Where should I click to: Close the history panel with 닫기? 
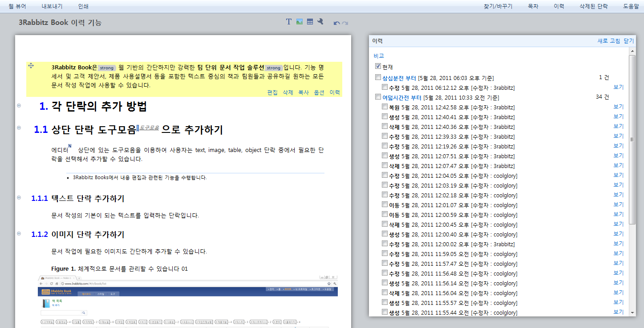pyautogui.click(x=629, y=41)
